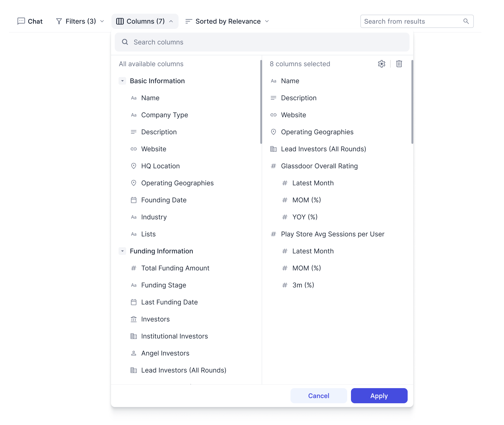Click the Apply button
Image resolution: width=504 pixels, height=425 pixels.
coord(379,396)
